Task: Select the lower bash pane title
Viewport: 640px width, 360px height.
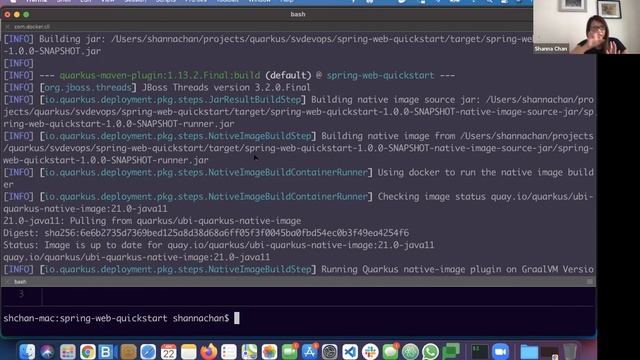Action: (20, 282)
